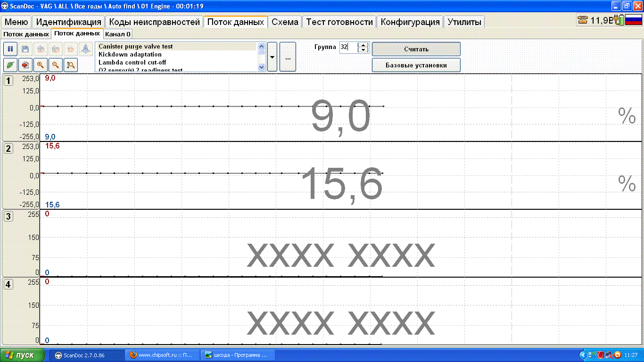Click the red arrow export icon
The height and width of the screenshot is (362, 644).
(x=25, y=65)
